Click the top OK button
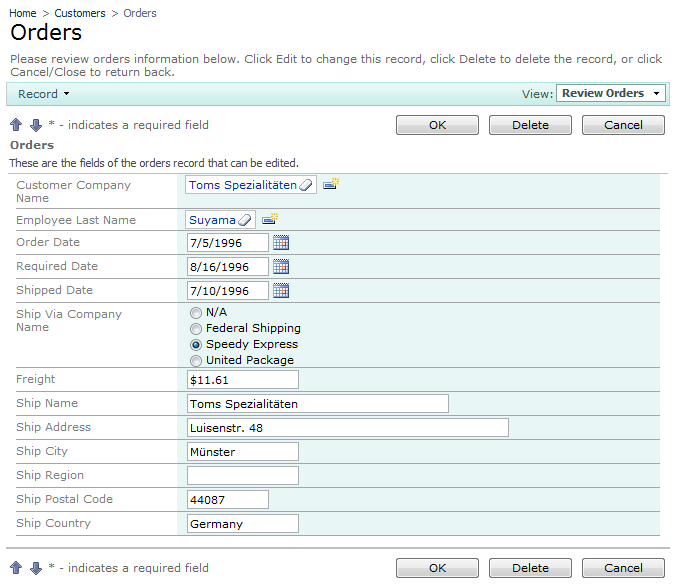Viewport: 680px width, 585px height. click(x=437, y=125)
